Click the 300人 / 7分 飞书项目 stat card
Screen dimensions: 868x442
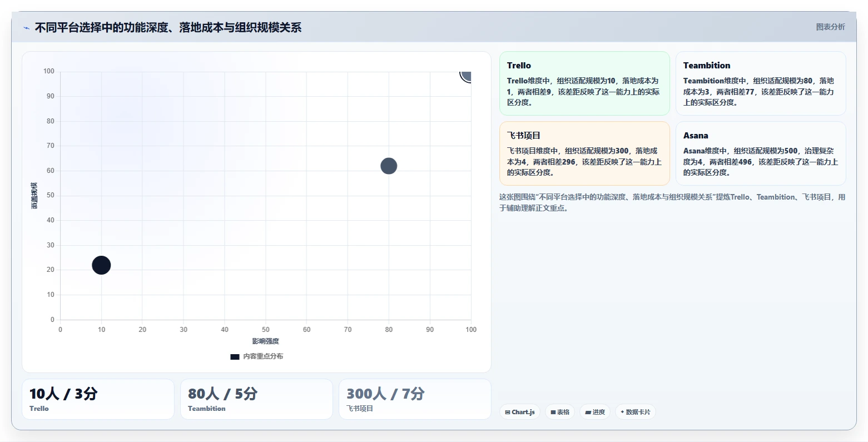[415, 399]
